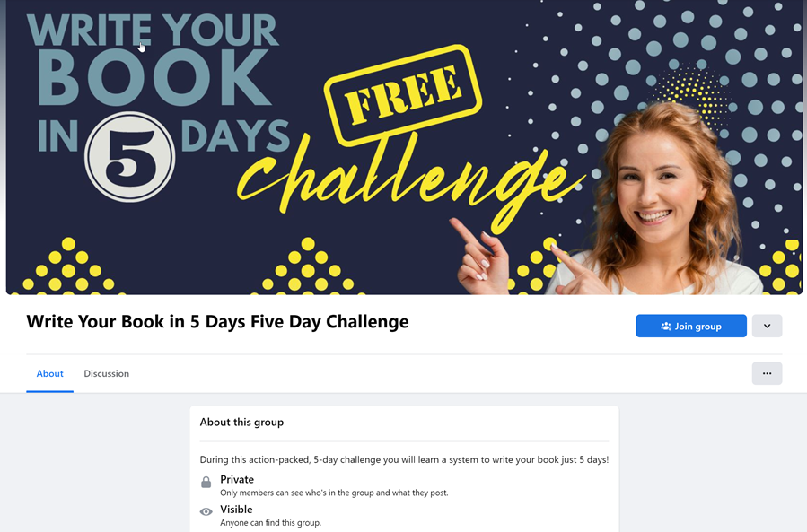Open the Discussion tab
807x532 pixels.
[x=107, y=373]
